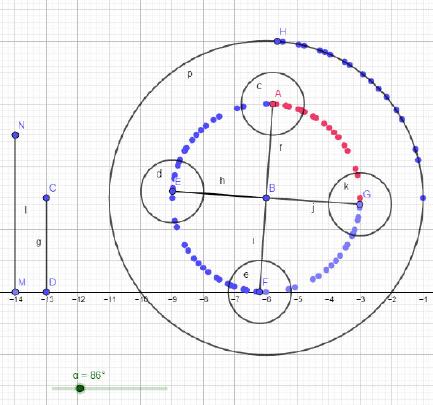Select point B at the circle center
This screenshot has height=405, width=433.
(x=266, y=198)
